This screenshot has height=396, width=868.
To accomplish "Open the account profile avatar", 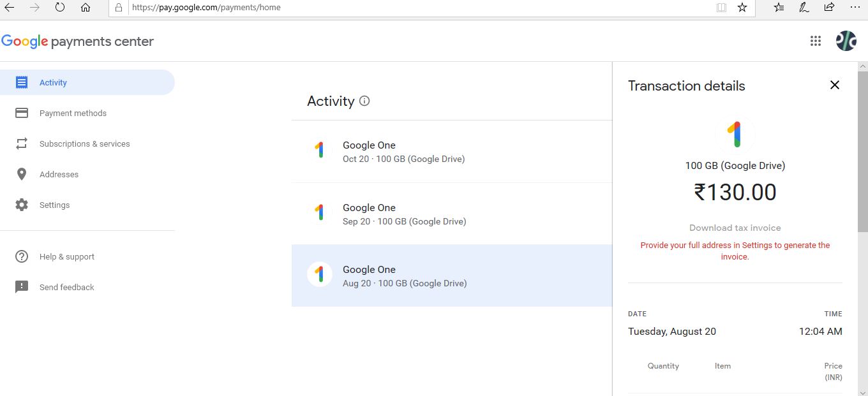I will (x=846, y=41).
